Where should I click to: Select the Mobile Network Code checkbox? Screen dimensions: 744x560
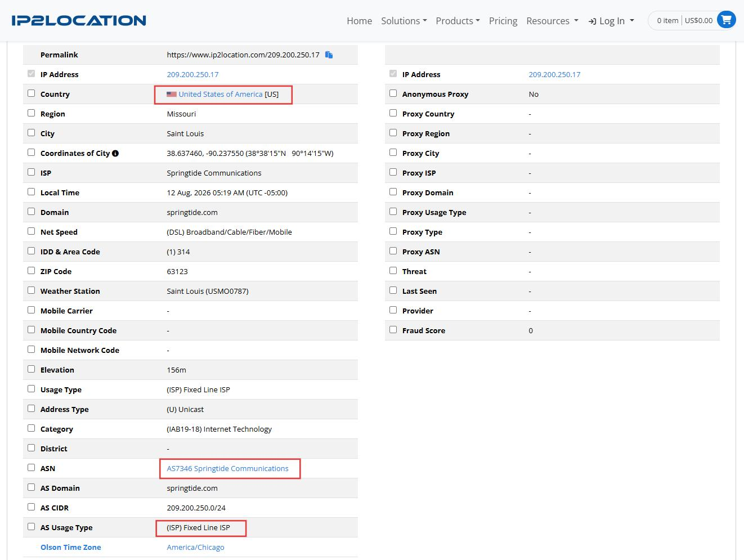point(32,350)
